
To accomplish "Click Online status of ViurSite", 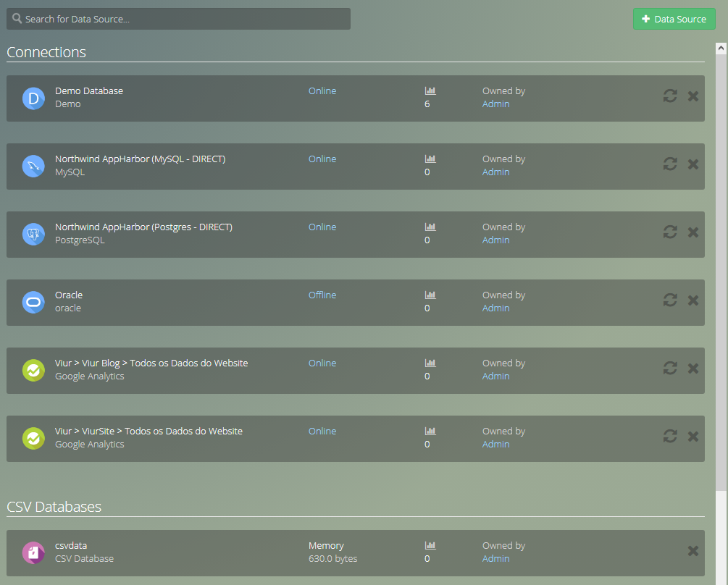I will [x=322, y=432].
